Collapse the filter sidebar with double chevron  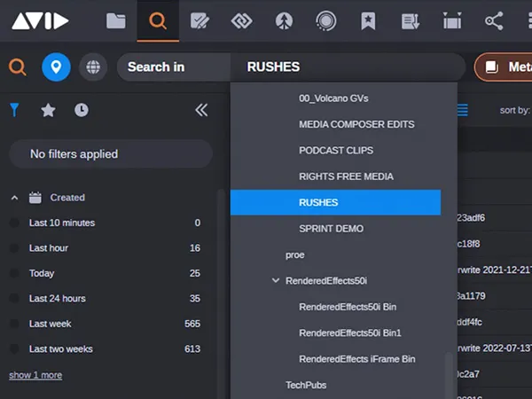point(201,110)
